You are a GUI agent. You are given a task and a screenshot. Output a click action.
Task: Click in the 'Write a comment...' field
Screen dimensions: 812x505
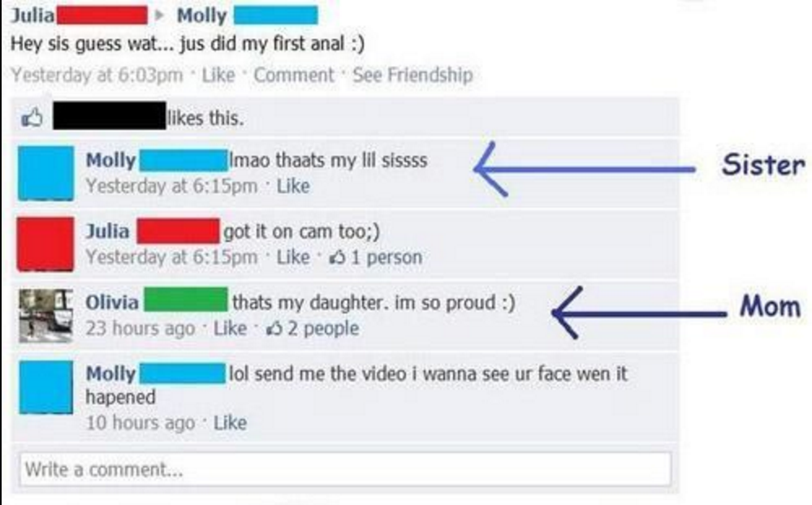click(x=345, y=469)
